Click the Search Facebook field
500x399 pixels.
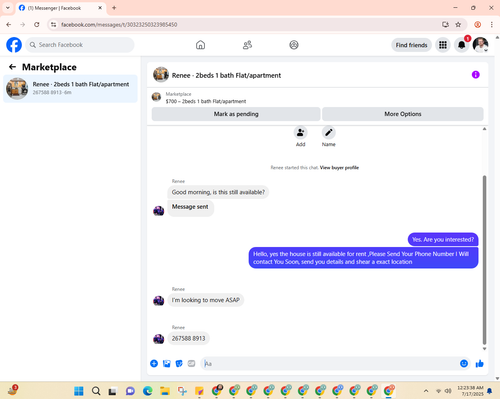tap(80, 45)
